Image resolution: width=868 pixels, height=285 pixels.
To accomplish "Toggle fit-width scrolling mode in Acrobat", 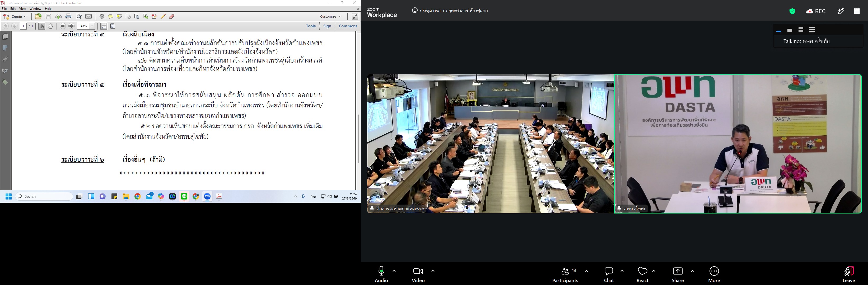I will click(104, 26).
